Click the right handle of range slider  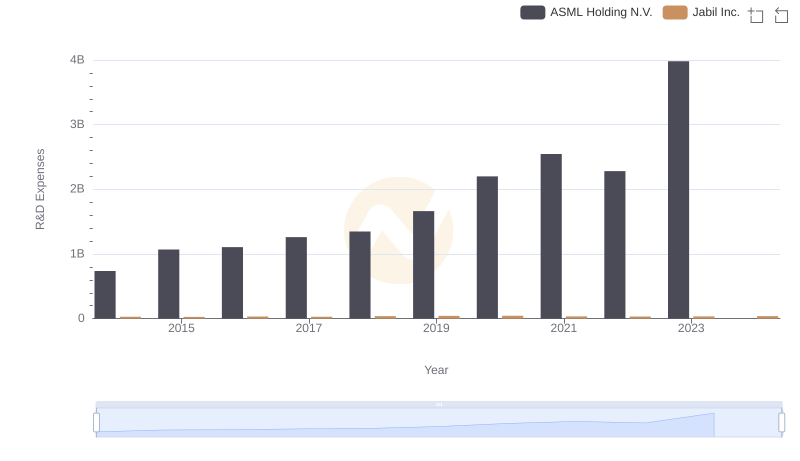pos(782,422)
